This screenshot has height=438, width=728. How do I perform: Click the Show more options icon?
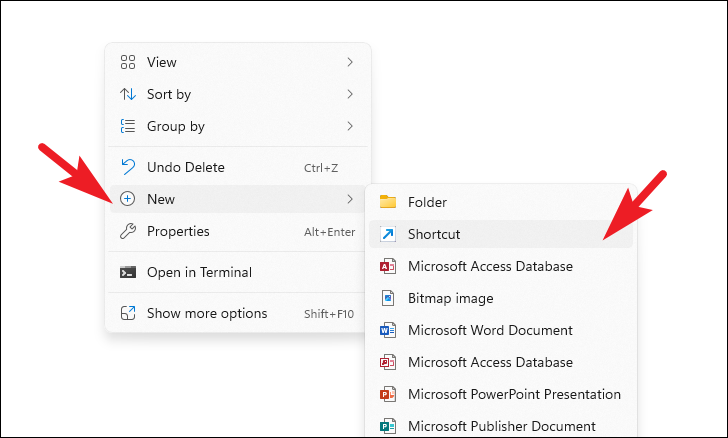pyautogui.click(x=127, y=313)
